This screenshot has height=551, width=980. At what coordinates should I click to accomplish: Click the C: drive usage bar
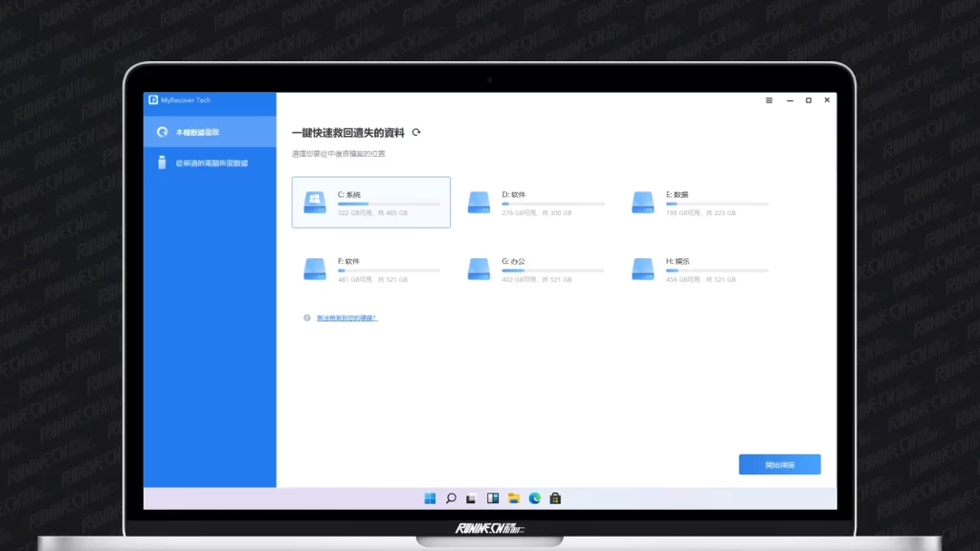coord(389,204)
